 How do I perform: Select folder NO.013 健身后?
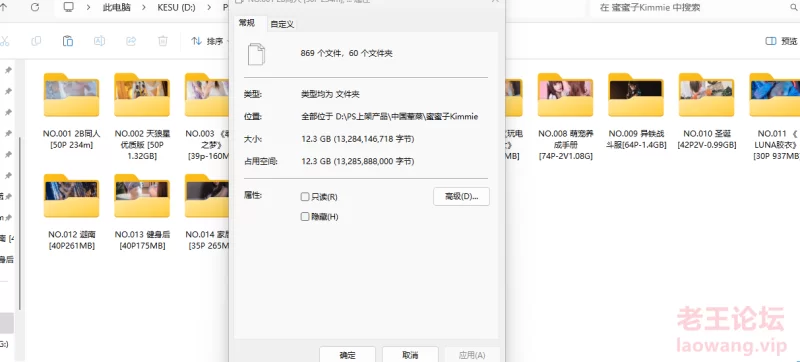tap(142, 212)
